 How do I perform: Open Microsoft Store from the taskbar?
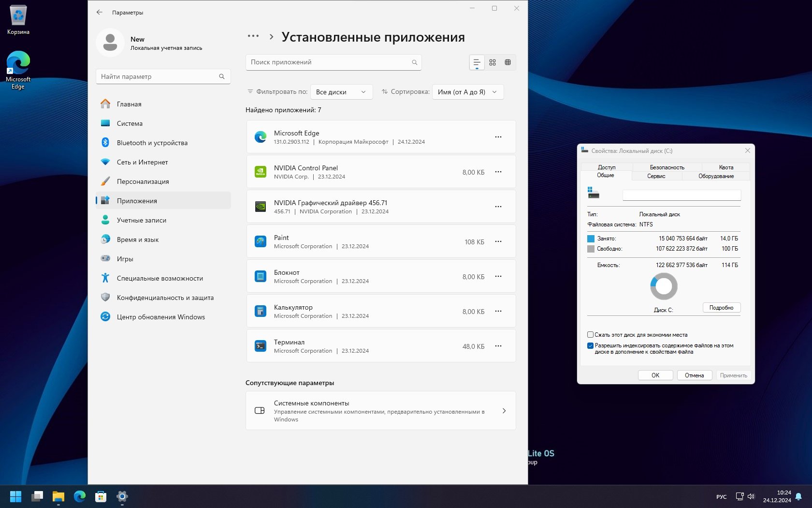pos(101,496)
